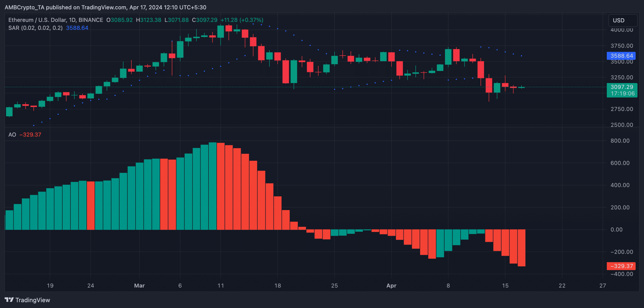This screenshot has height=308, width=644.
Task: Click date 18 on the time axis
Action: [x=277, y=286]
